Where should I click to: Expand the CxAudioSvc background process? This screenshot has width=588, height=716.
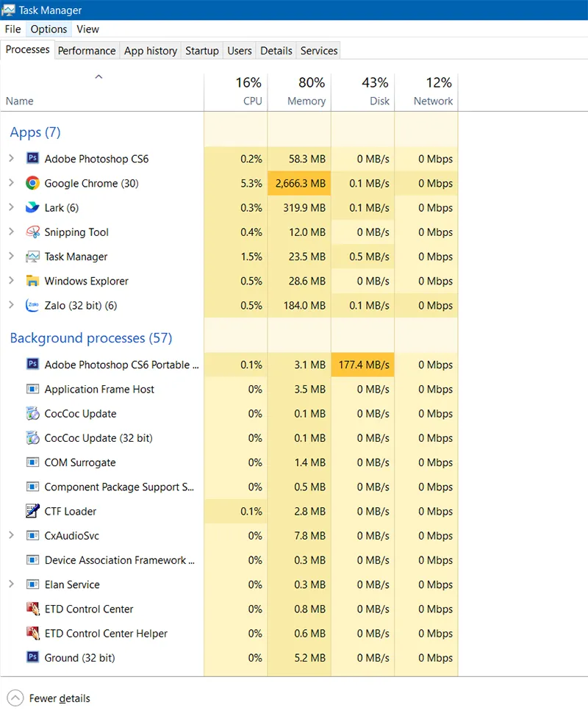click(x=12, y=535)
